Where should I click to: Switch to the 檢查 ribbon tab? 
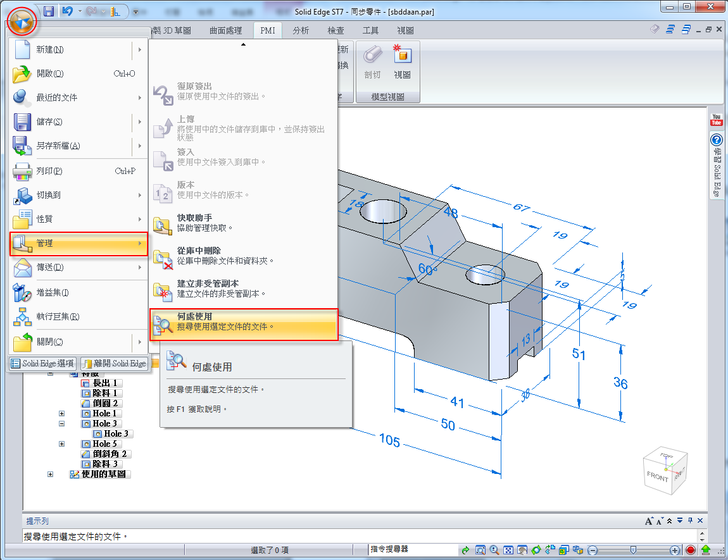click(x=336, y=30)
